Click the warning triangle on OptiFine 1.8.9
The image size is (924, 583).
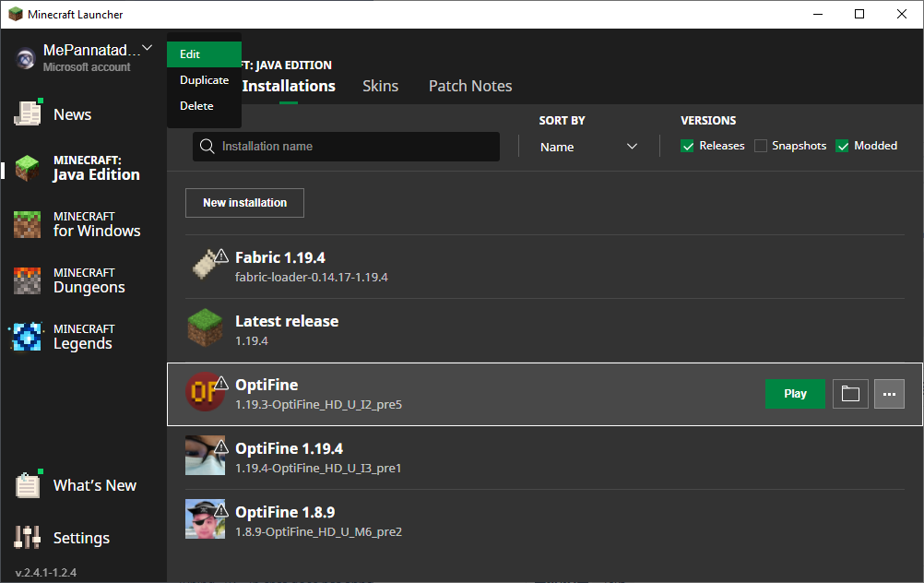[221, 510]
